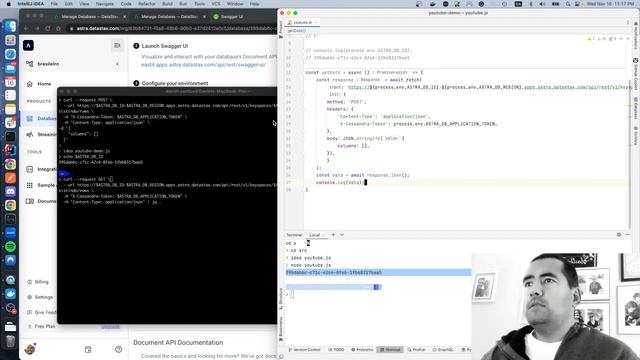
Task: Open the Astra logo in browser sidebar
Action: (x=28, y=45)
